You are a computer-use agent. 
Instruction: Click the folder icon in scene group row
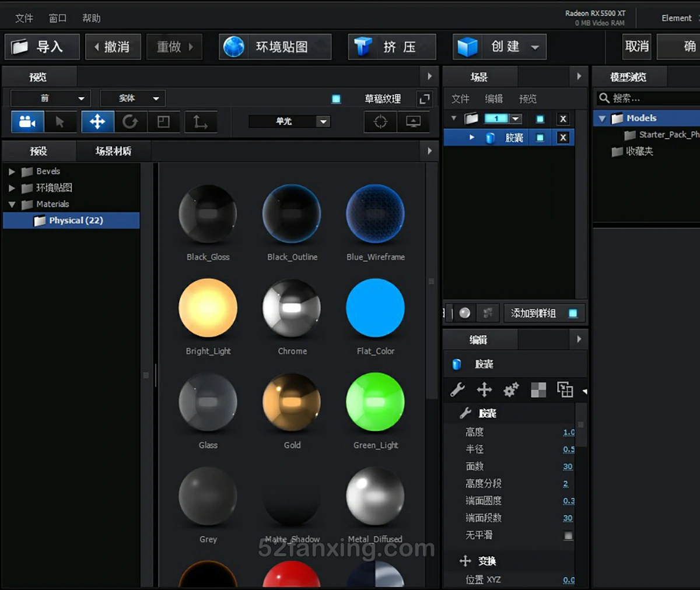[x=471, y=118]
